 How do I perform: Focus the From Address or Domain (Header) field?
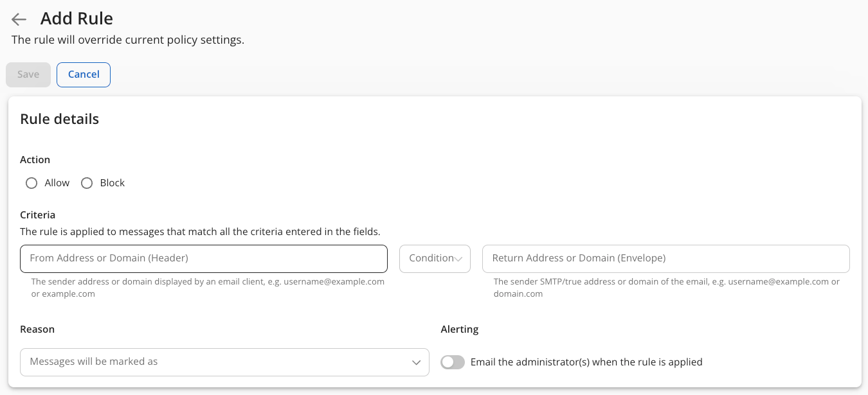pos(203,258)
